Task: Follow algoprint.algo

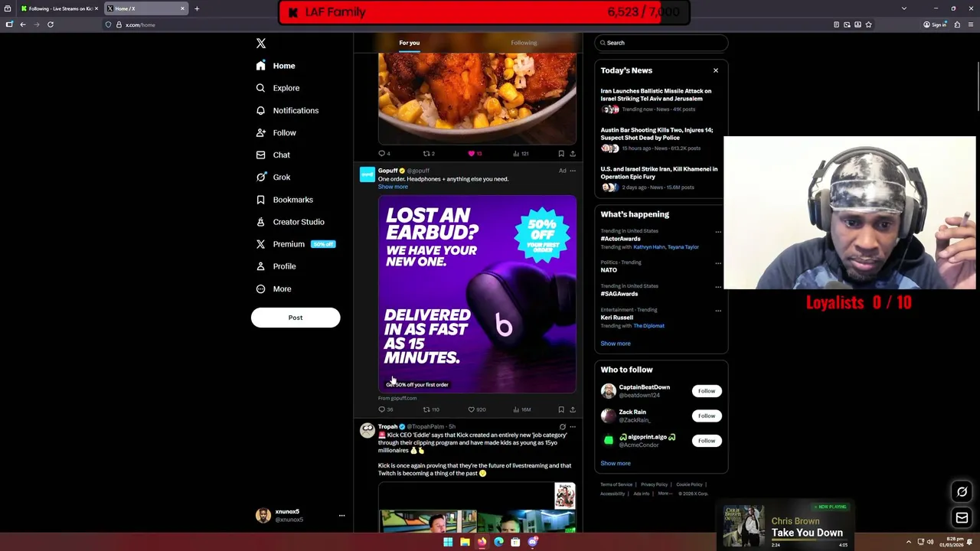Action: pyautogui.click(x=707, y=441)
